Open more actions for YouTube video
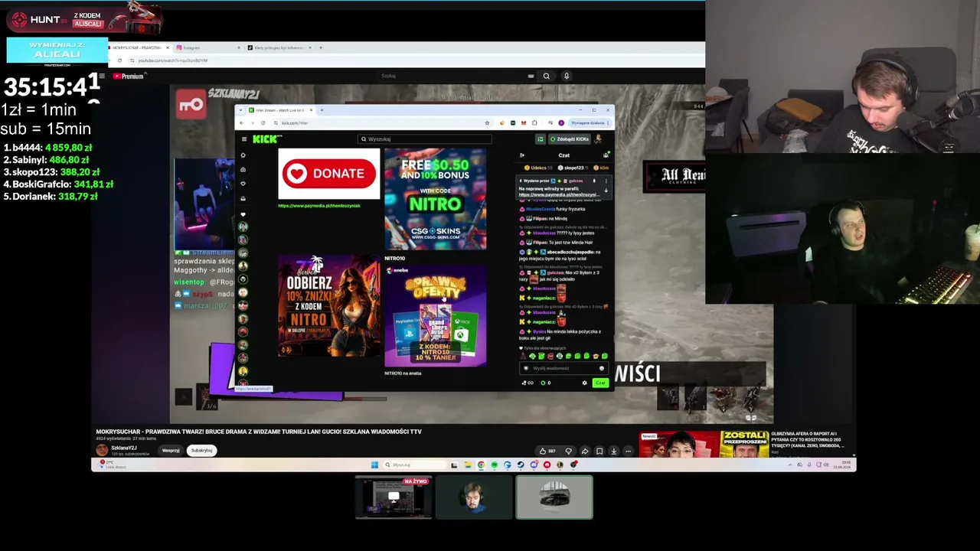This screenshot has width=980, height=551. [x=628, y=451]
